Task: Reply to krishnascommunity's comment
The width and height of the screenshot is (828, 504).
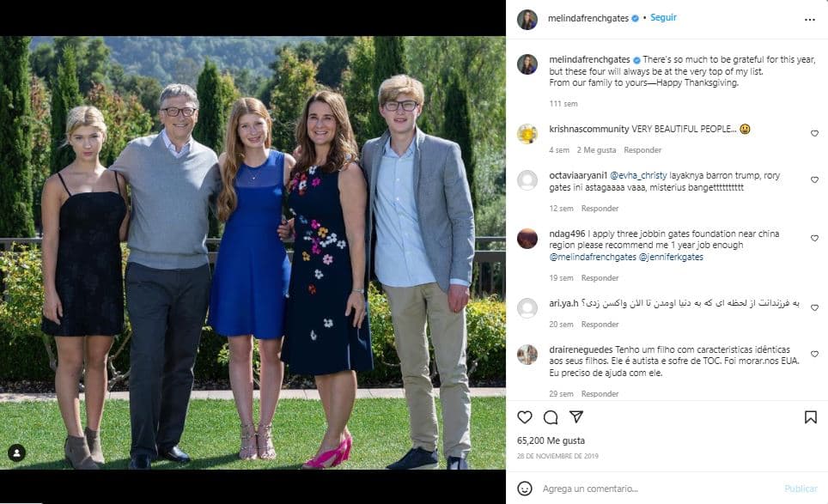Action: pyautogui.click(x=642, y=150)
